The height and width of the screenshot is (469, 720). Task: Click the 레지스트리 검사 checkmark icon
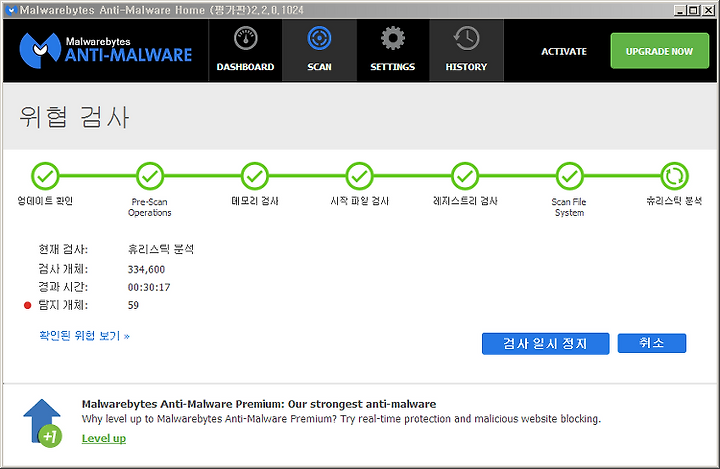(x=465, y=176)
